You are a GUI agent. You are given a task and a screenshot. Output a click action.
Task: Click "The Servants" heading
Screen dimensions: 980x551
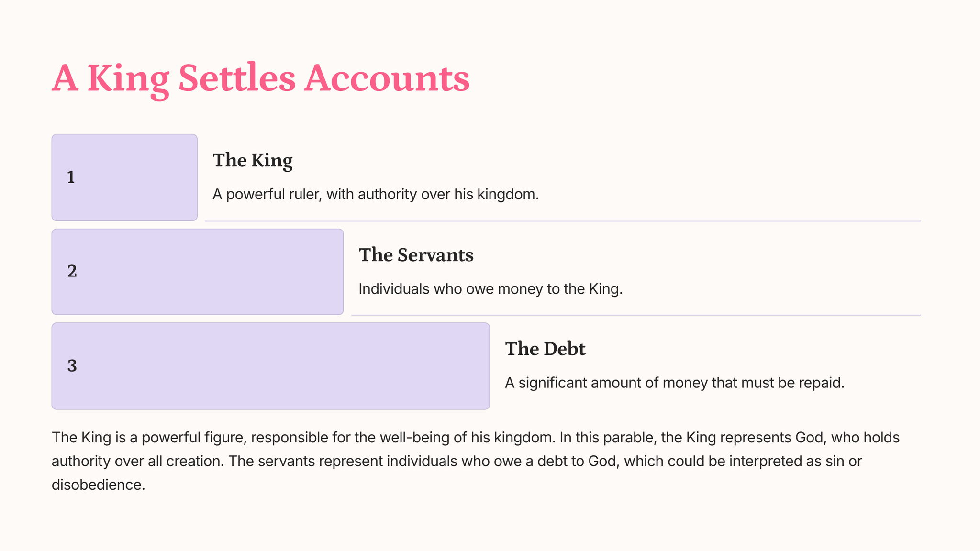(416, 255)
